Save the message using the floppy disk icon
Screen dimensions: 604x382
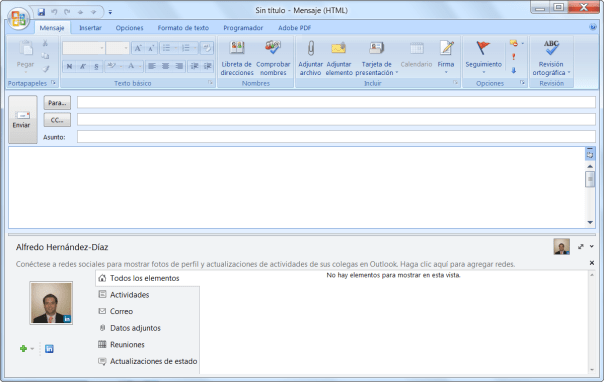click(41, 12)
